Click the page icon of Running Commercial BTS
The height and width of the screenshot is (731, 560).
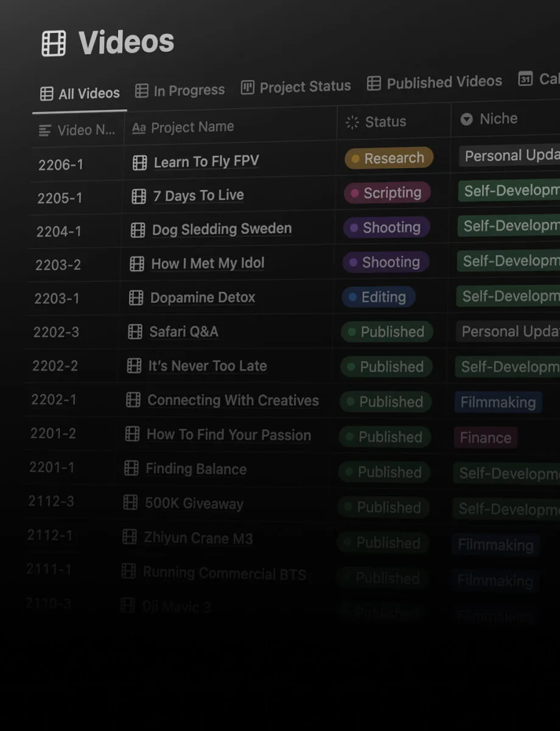[x=128, y=571]
